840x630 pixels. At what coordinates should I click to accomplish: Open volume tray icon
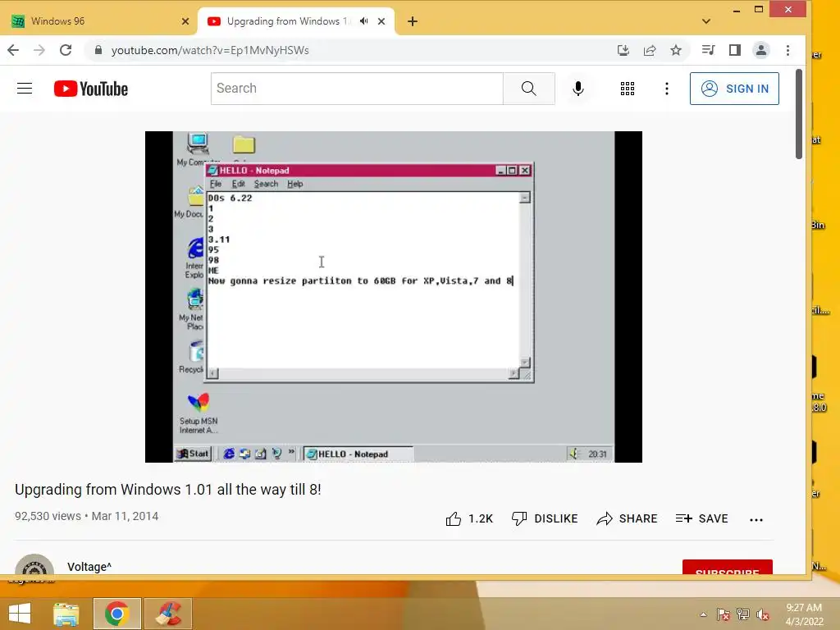click(763, 614)
